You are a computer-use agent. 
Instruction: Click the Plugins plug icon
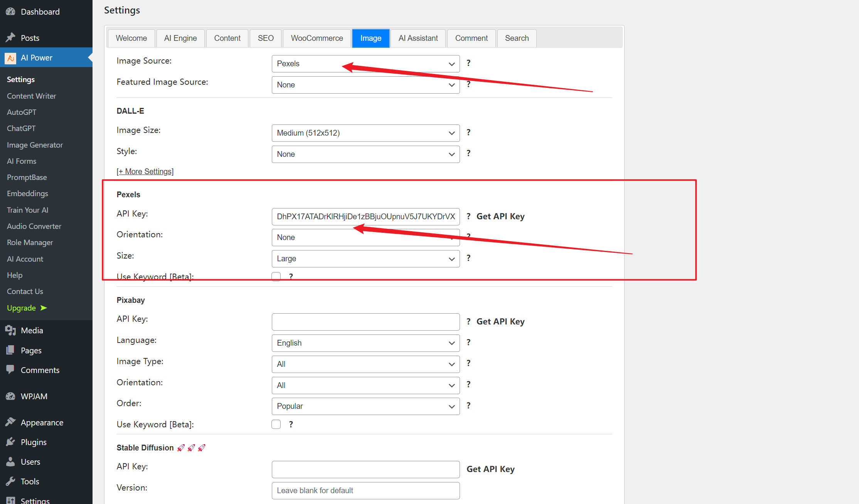(x=10, y=442)
